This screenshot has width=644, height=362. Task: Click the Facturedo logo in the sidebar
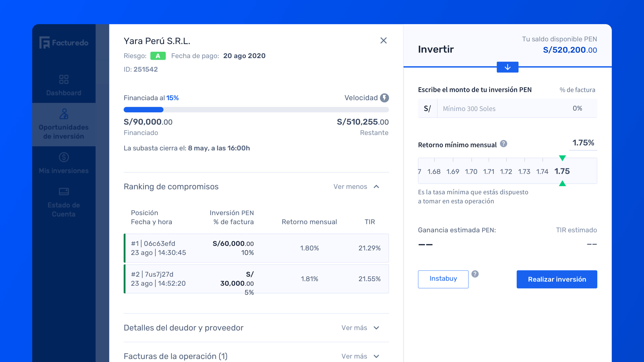click(x=64, y=43)
